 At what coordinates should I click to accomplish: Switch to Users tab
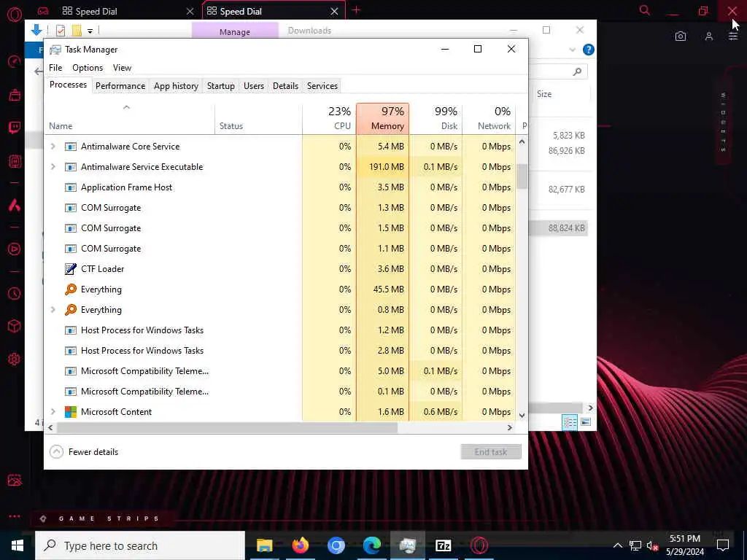(x=253, y=86)
